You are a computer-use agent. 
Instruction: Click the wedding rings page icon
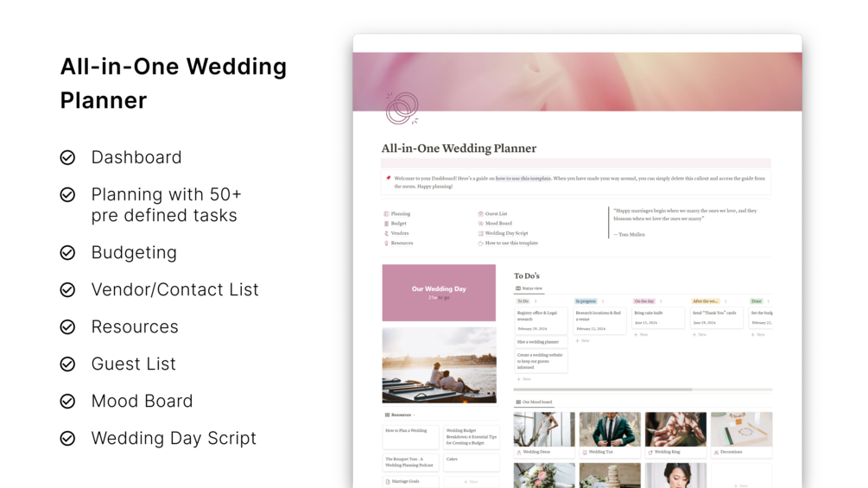point(402,109)
